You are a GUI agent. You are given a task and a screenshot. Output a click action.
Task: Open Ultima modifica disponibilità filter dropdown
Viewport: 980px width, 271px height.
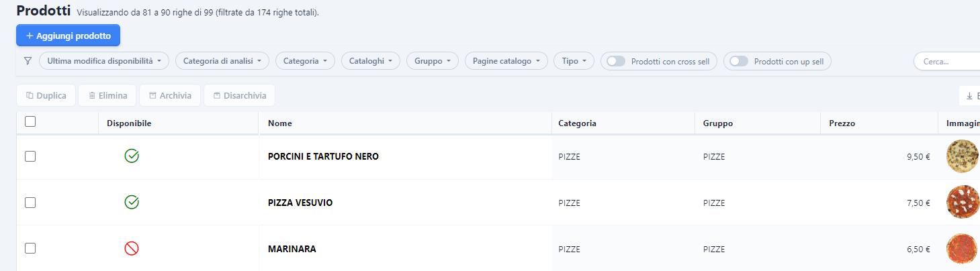104,61
